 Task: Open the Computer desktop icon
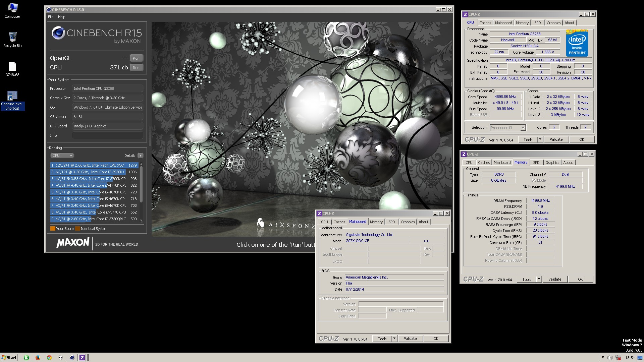[x=12, y=10]
